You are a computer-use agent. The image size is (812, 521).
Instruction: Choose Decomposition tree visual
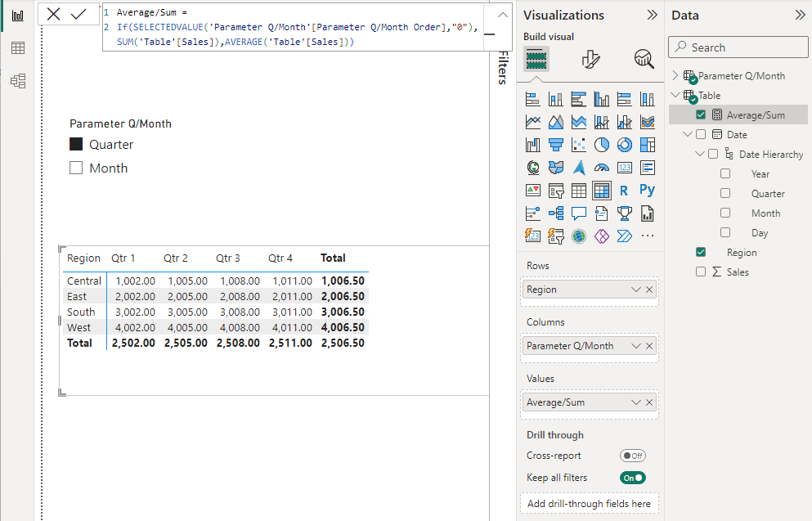point(556,213)
